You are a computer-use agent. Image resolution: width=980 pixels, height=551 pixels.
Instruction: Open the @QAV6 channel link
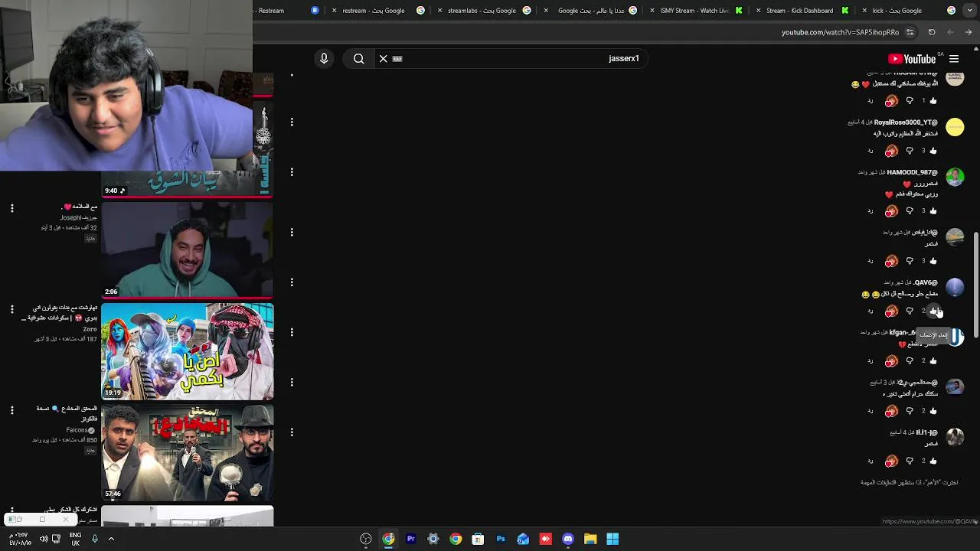tap(926, 282)
